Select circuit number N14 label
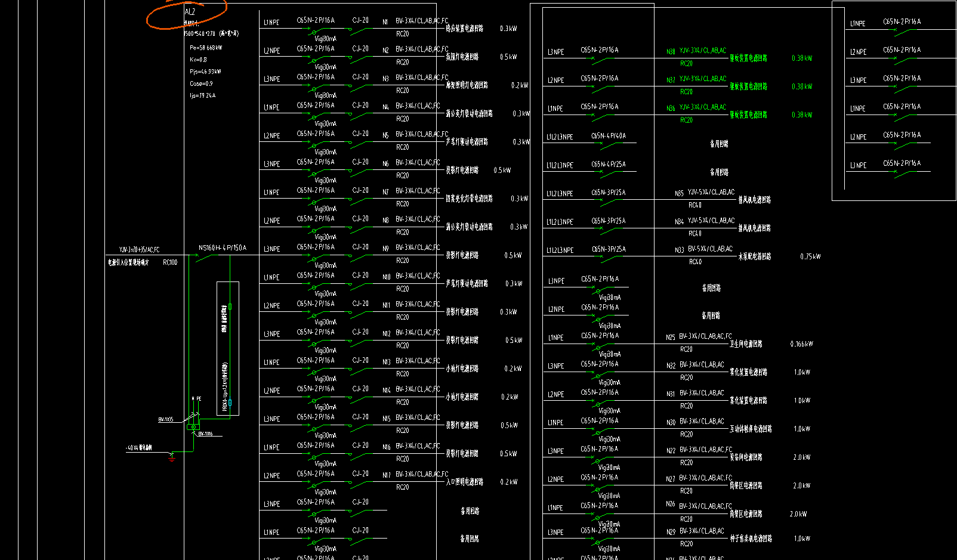The image size is (957, 560). click(x=387, y=391)
